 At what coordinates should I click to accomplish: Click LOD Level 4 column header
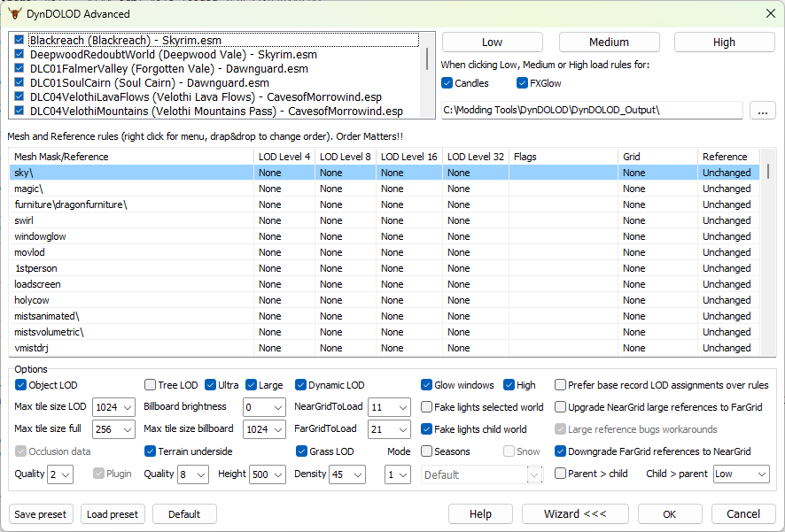(x=284, y=157)
